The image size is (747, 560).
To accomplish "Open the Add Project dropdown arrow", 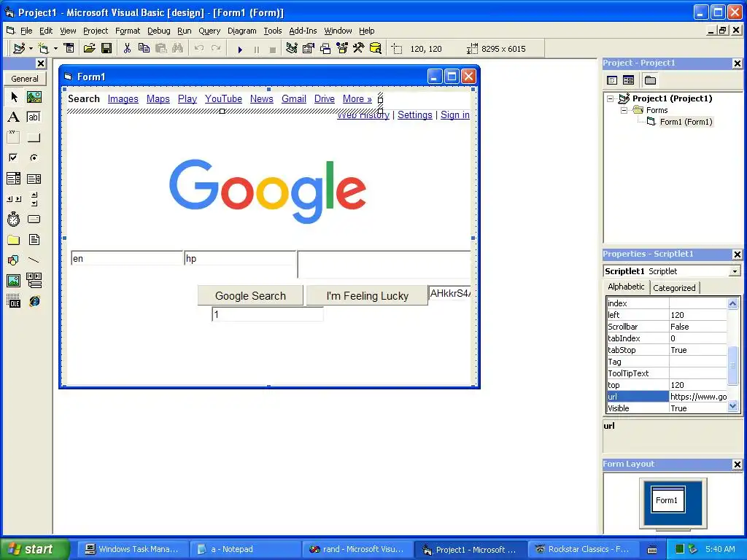I will (x=31, y=49).
